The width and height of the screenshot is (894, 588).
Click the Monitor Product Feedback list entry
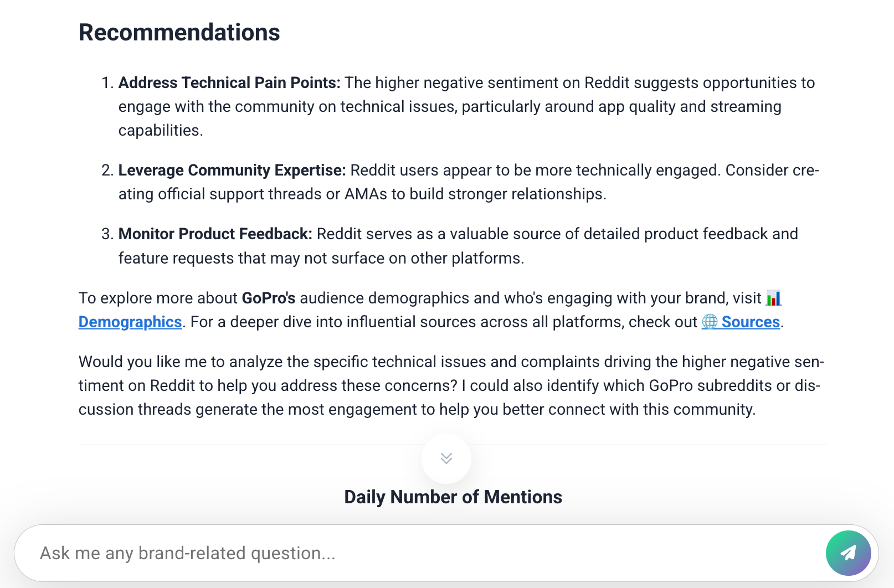(215, 234)
